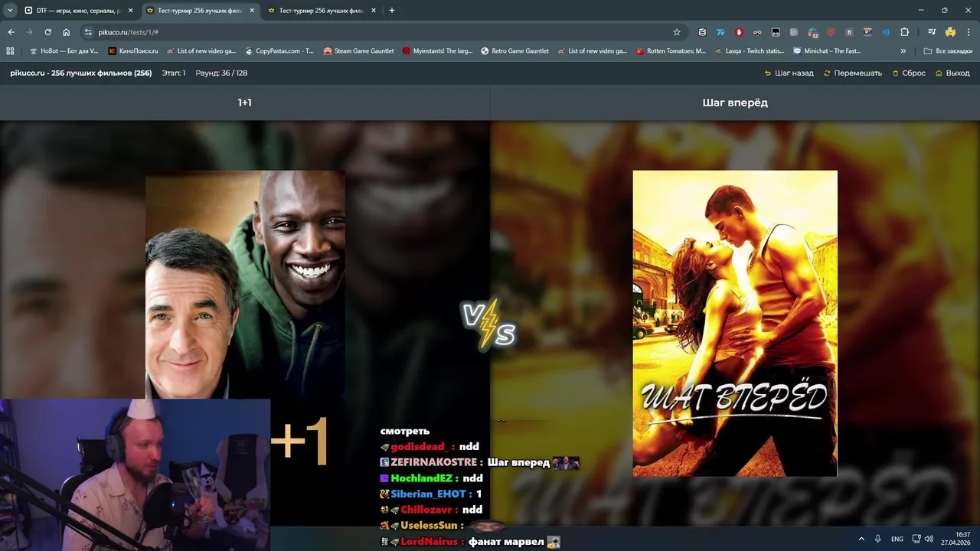The image size is (980, 551).
Task: Click Перемешать to shuffle pairs
Action: coord(853,73)
